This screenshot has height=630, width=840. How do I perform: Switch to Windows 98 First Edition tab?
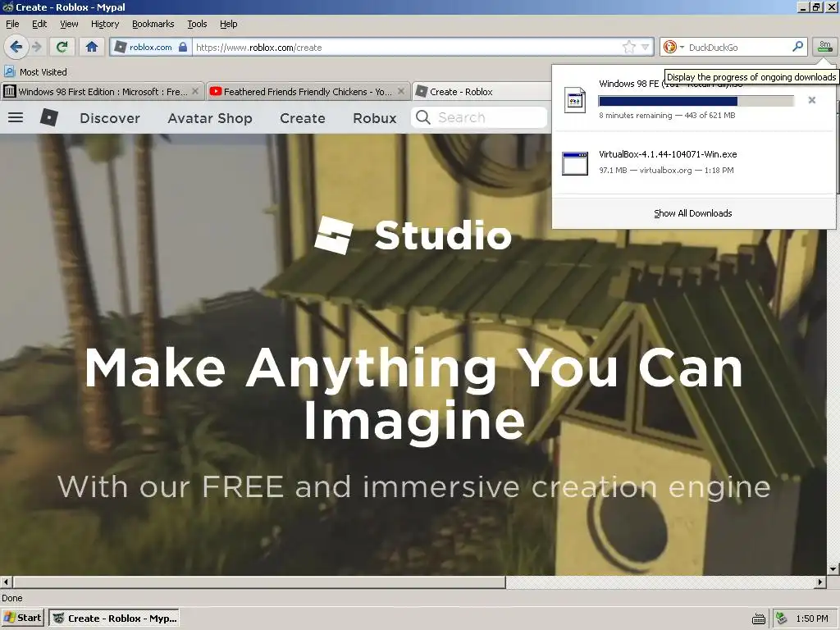(102, 92)
